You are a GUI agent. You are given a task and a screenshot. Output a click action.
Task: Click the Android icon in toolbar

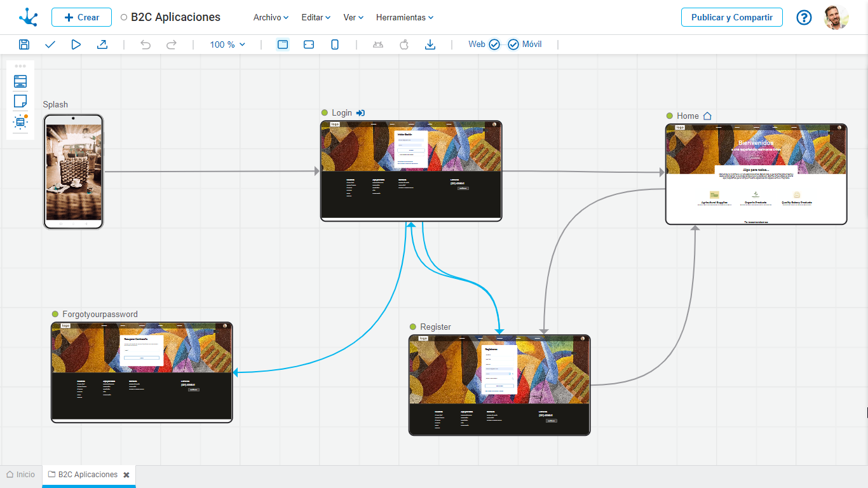tap(378, 44)
